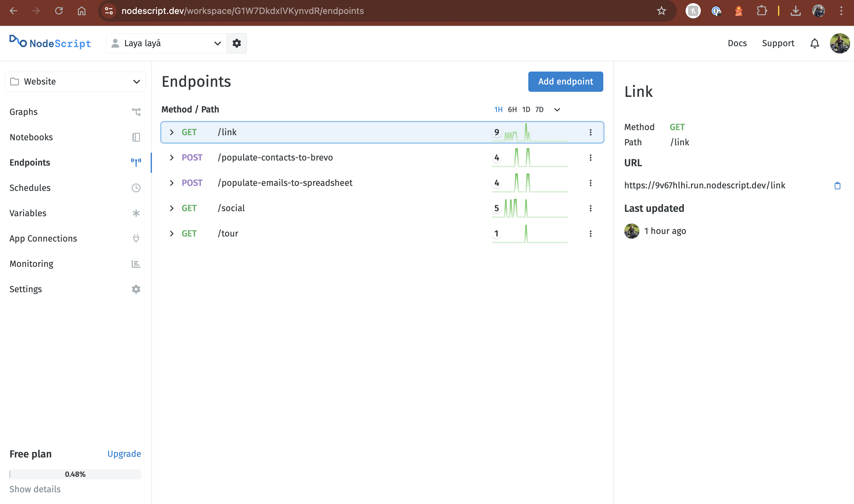This screenshot has width=854, height=504.
Task: Click the Endpoints antenna icon
Action: point(136,162)
